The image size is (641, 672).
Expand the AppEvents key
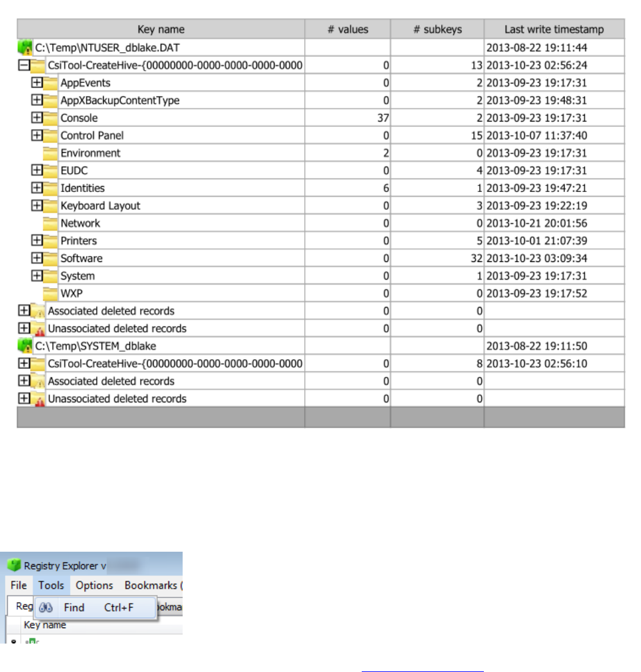pos(37,82)
